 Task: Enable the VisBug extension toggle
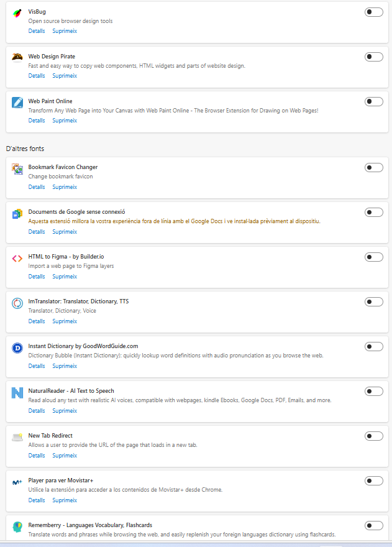[x=373, y=12]
